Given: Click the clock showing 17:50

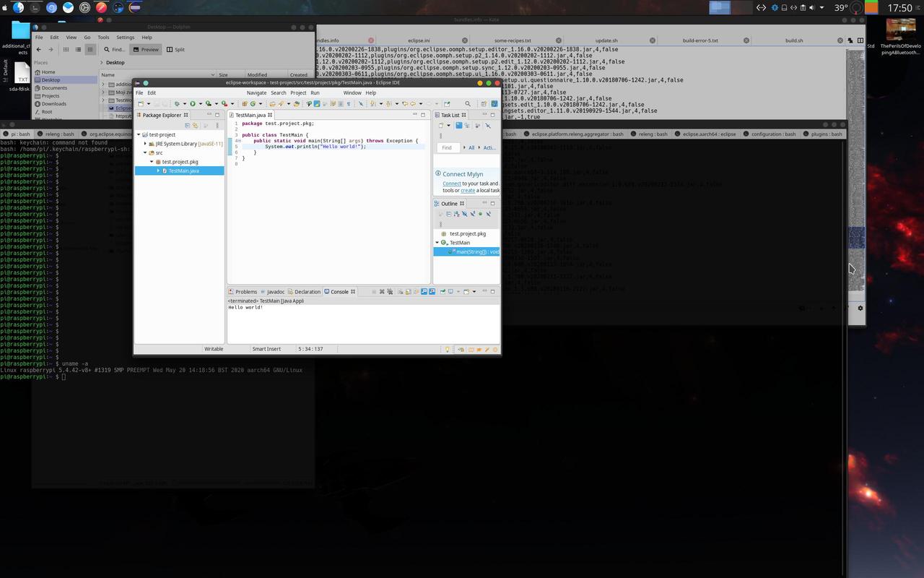Looking at the screenshot, I should 899,8.
